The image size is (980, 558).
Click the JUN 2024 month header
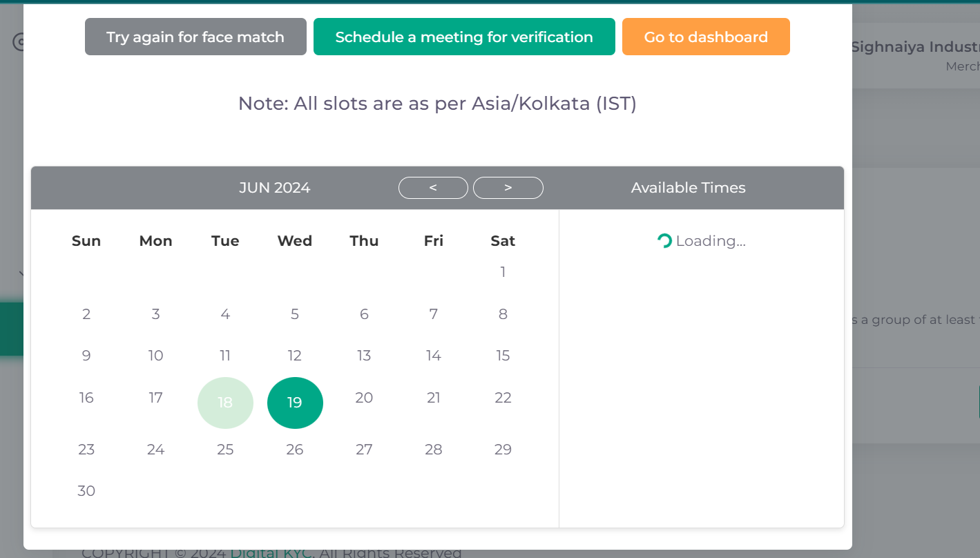tap(275, 188)
